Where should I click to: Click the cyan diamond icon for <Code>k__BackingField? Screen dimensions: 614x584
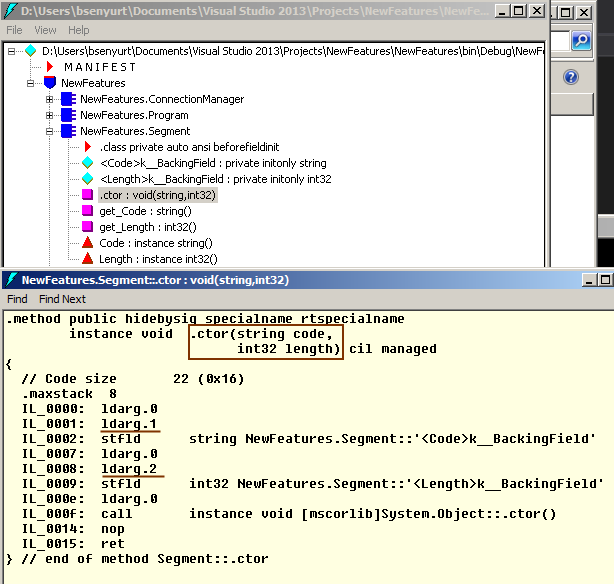pyautogui.click(x=88, y=163)
